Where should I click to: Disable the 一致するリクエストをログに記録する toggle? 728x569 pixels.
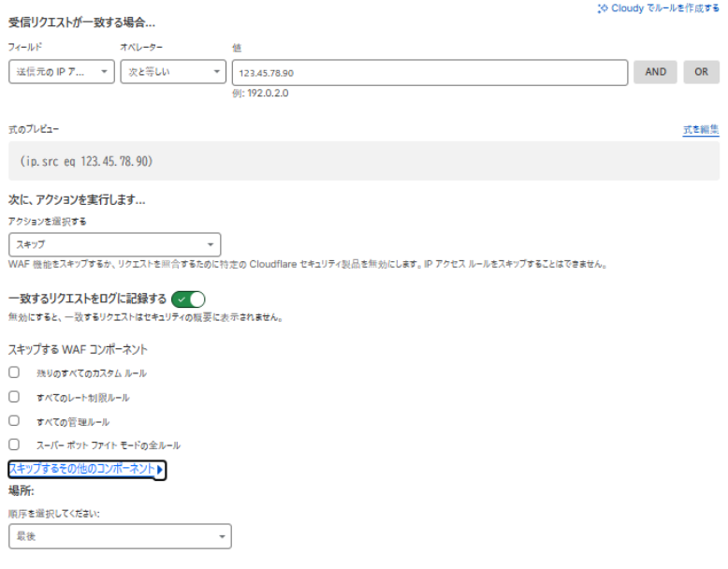(188, 299)
